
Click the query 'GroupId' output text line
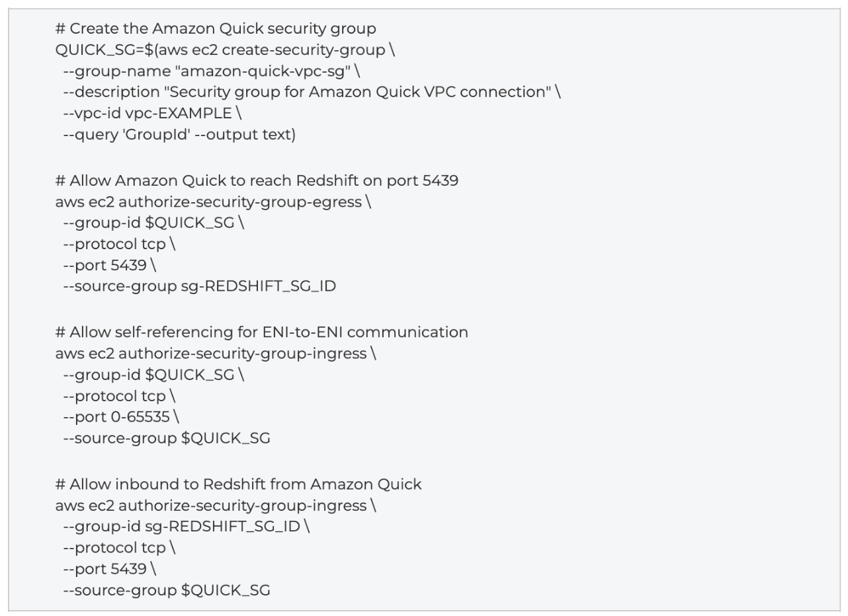179,135
